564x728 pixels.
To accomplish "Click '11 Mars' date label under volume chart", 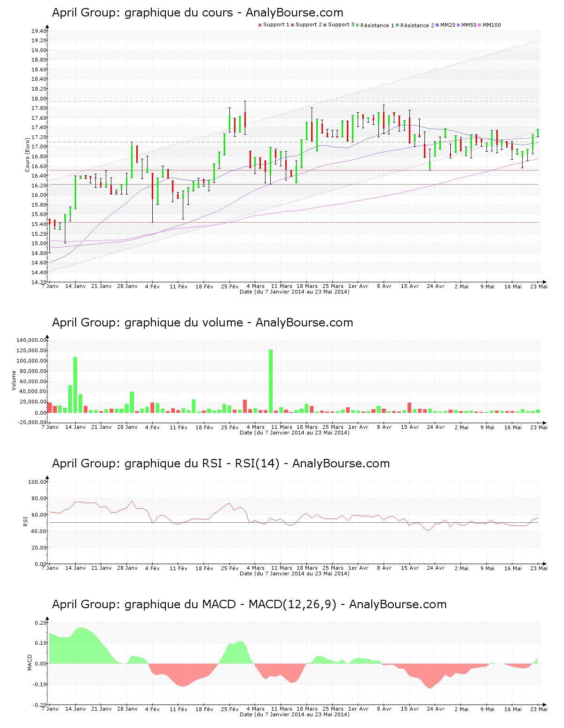I will click(282, 427).
